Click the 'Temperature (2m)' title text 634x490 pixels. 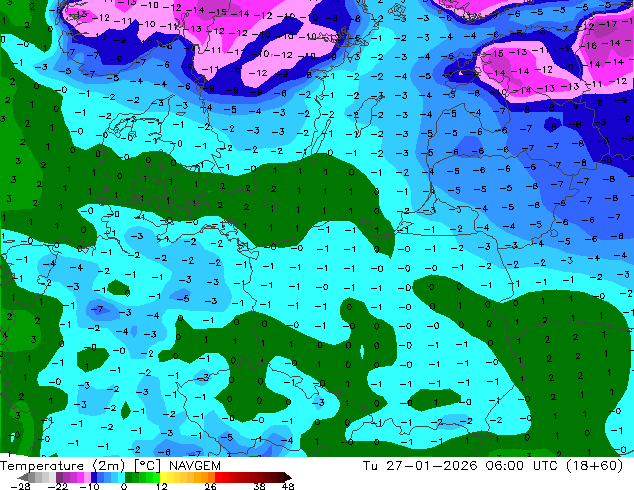pyautogui.click(x=63, y=466)
